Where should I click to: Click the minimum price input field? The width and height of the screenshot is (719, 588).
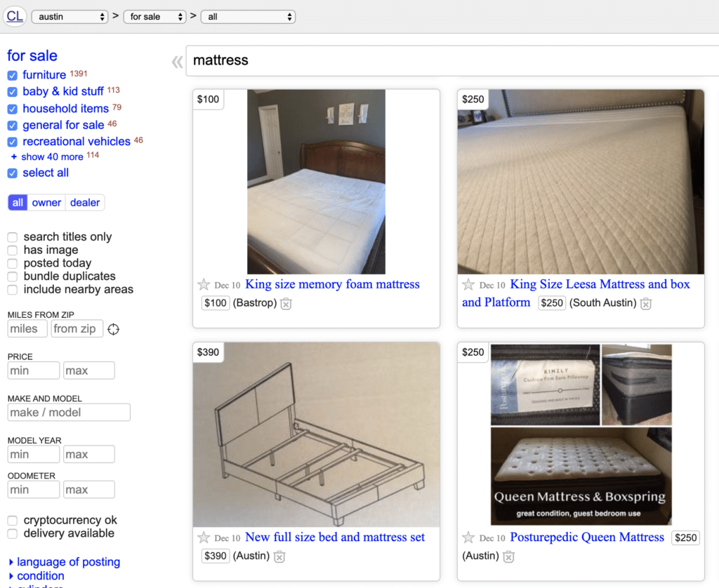(x=33, y=370)
